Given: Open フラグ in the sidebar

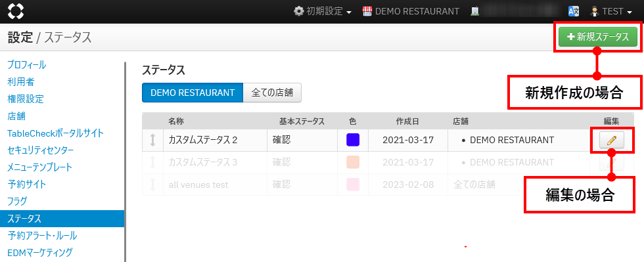Looking at the screenshot, I should [17, 201].
